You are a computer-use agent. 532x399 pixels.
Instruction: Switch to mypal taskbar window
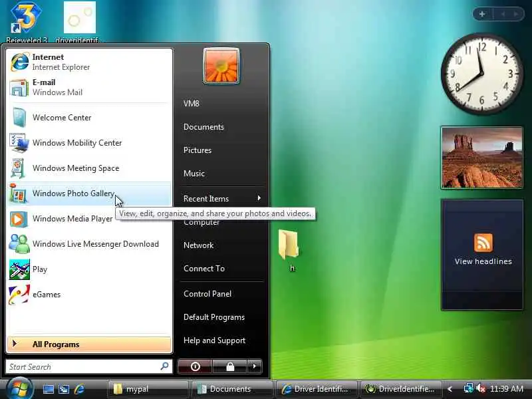pyautogui.click(x=148, y=389)
